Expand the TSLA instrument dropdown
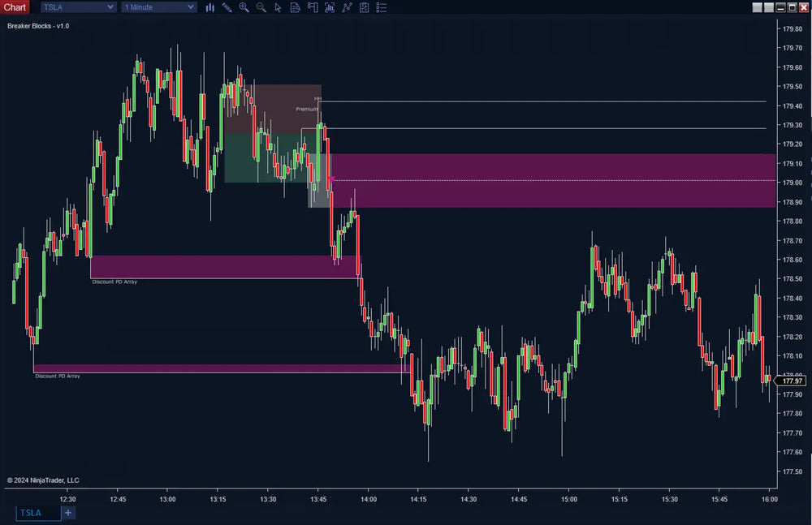The image size is (812, 525). click(x=78, y=7)
